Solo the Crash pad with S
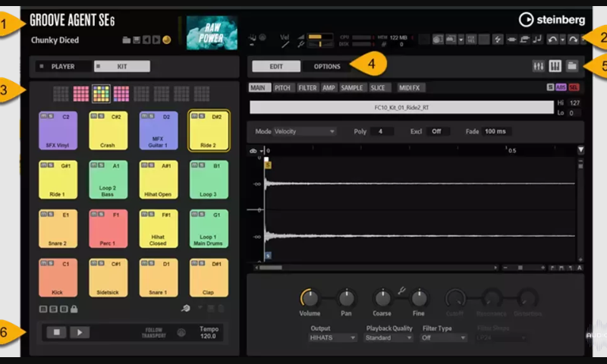The width and height of the screenshot is (607, 364). [x=101, y=116]
